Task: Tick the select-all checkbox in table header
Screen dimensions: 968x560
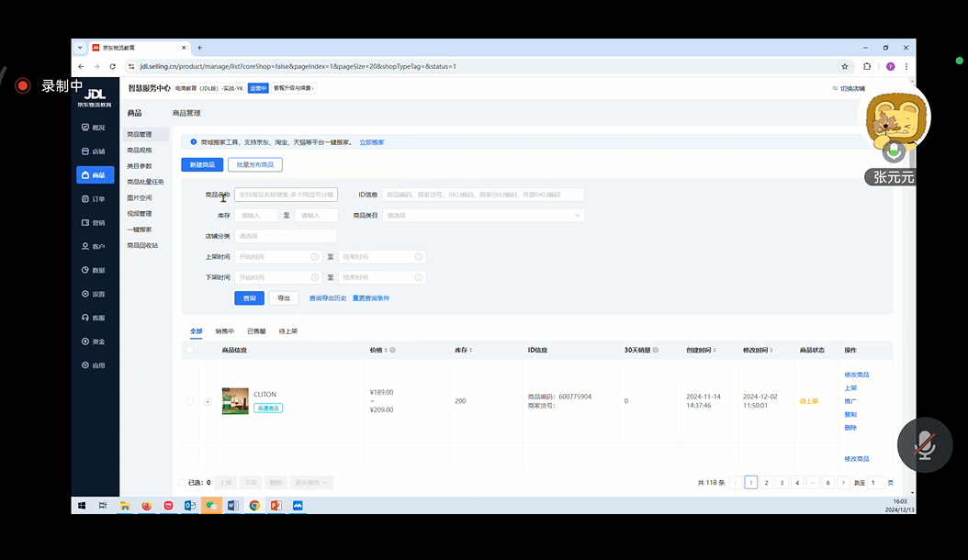Action: point(190,350)
